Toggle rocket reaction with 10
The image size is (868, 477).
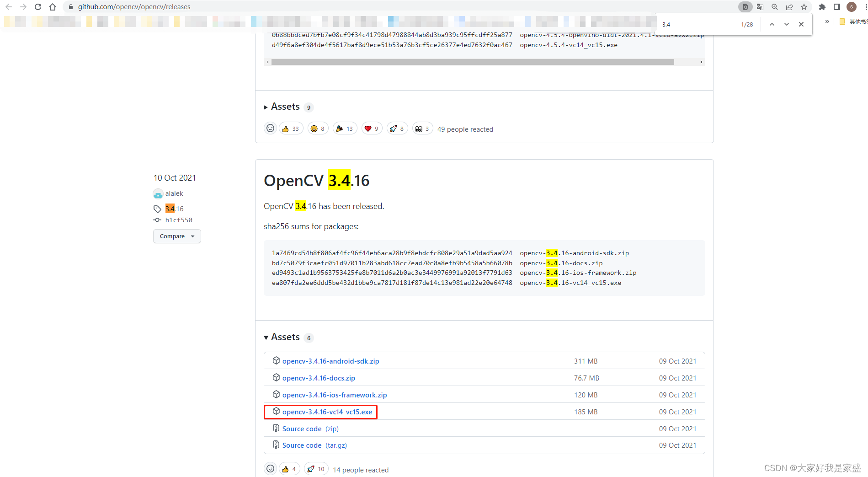coord(316,469)
